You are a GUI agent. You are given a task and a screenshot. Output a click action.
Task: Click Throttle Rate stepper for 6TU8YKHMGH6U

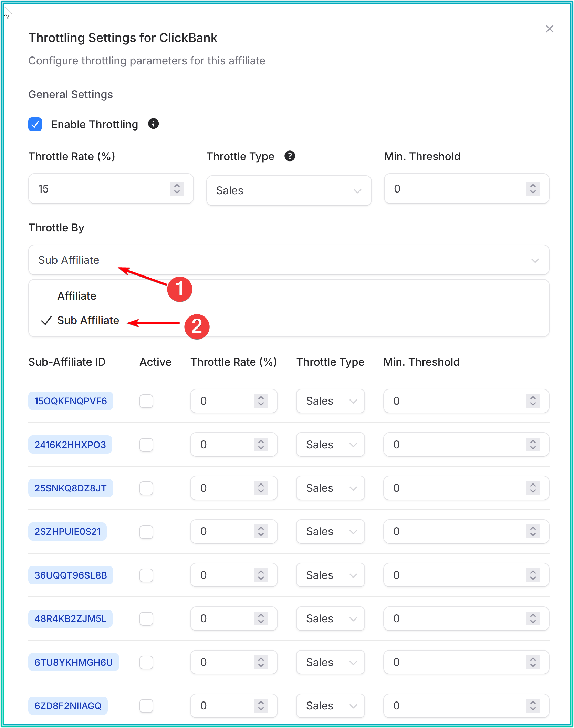pos(261,662)
